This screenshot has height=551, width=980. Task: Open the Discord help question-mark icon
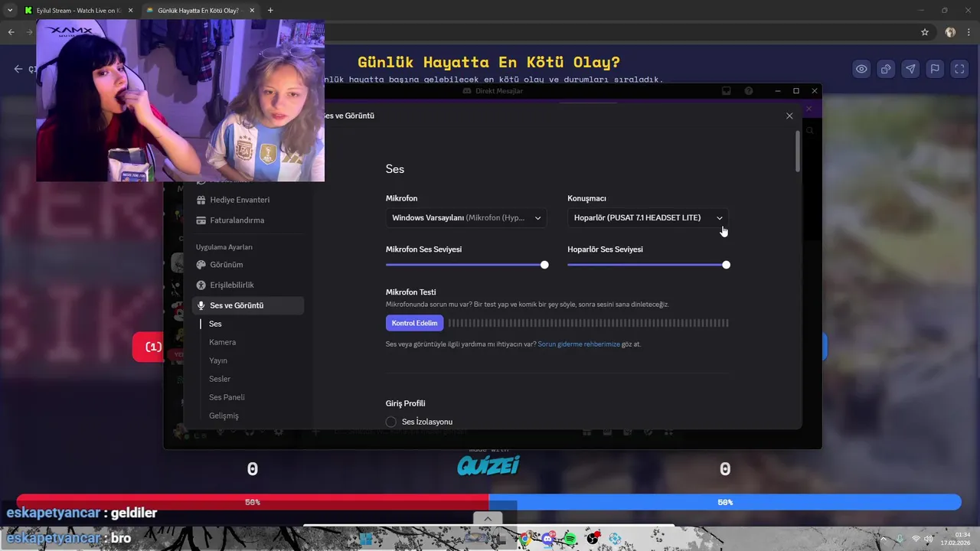[x=749, y=91]
